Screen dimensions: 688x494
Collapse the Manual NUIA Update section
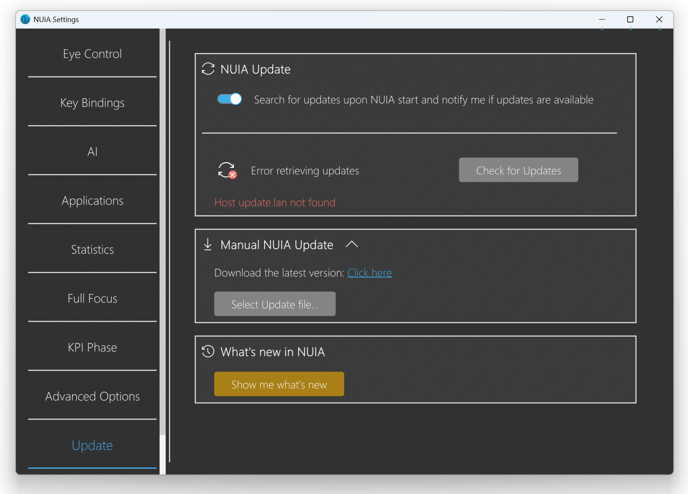[352, 244]
